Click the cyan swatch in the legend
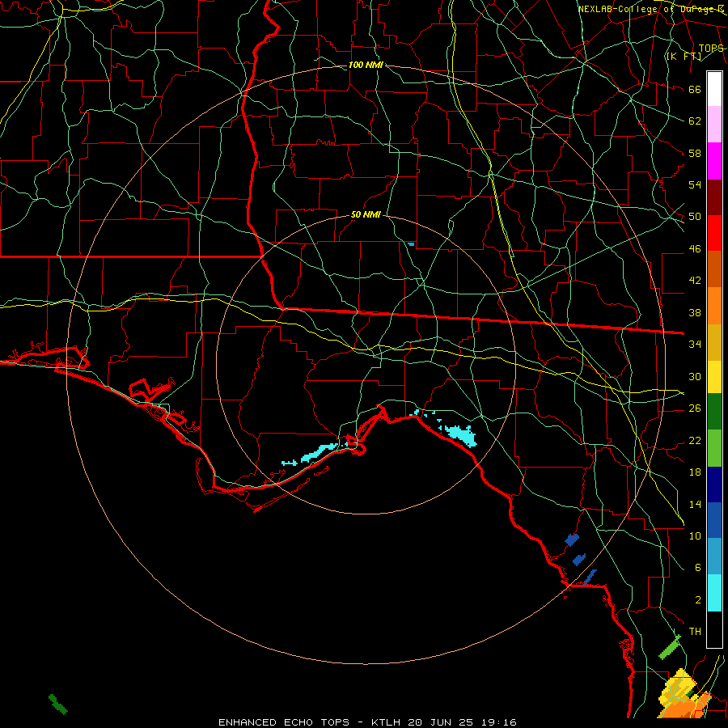 point(714,592)
